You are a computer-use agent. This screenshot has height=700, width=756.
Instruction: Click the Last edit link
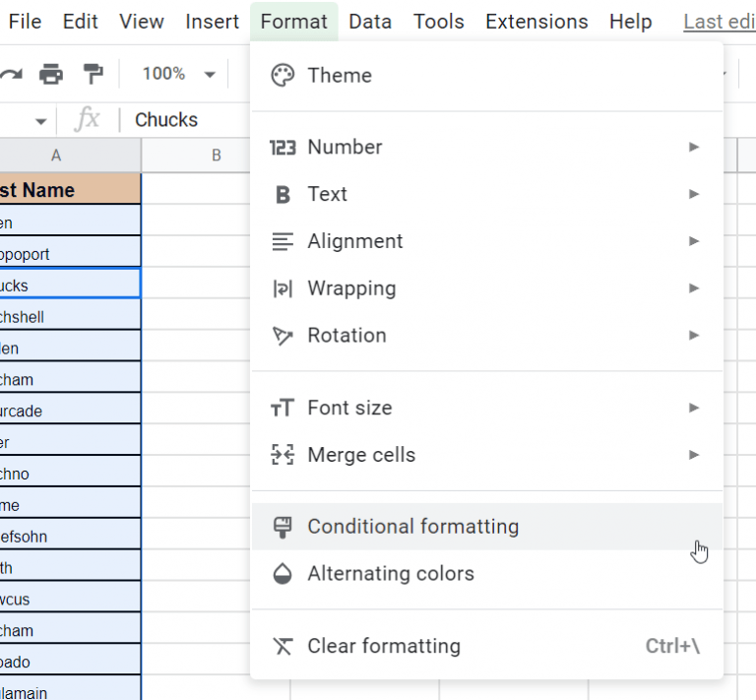click(718, 22)
